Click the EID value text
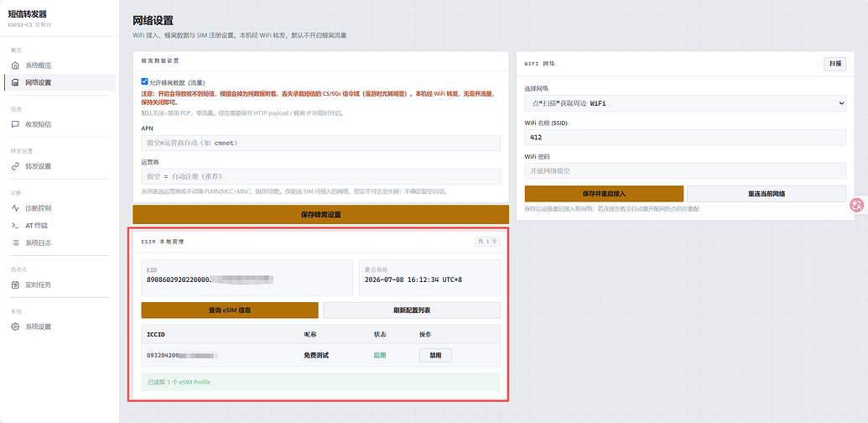The width and height of the screenshot is (868, 423). (211, 279)
